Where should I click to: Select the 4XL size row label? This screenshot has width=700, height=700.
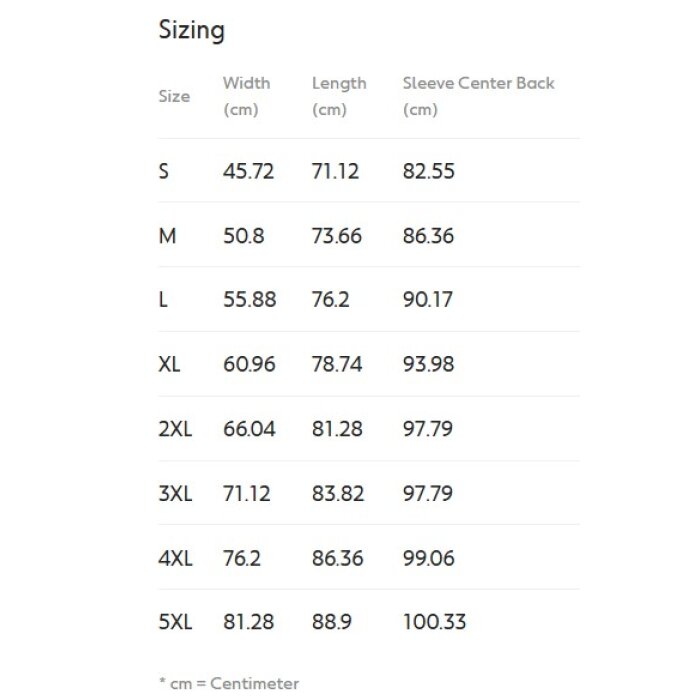pyautogui.click(x=175, y=558)
